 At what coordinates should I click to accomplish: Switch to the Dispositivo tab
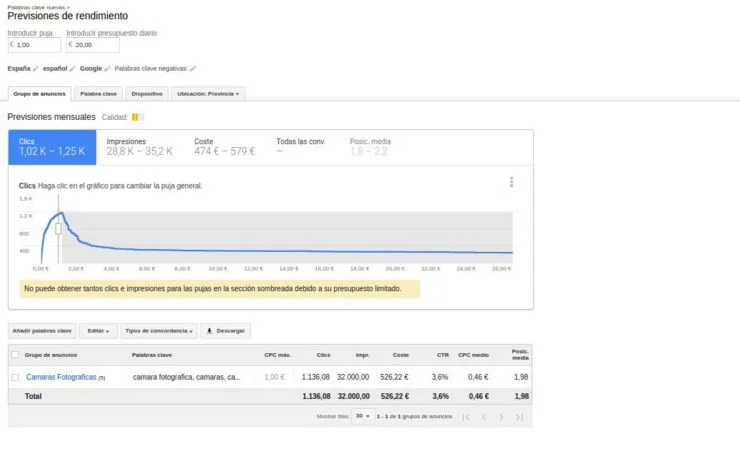pos(148,94)
